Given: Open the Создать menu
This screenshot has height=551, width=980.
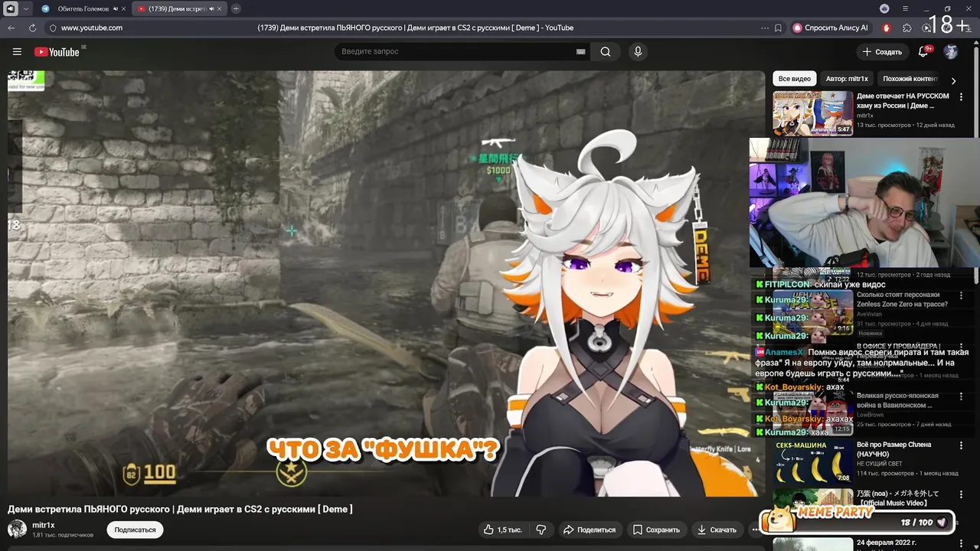Looking at the screenshot, I should coord(882,52).
